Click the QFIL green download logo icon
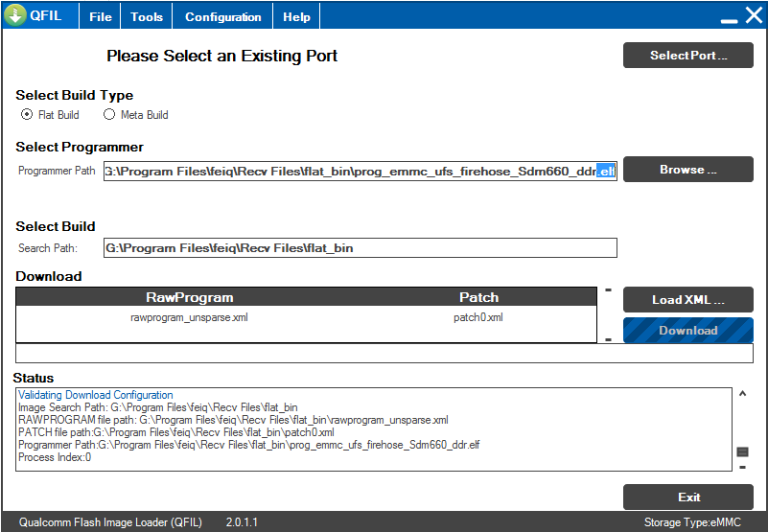768x532 pixels. (14, 15)
